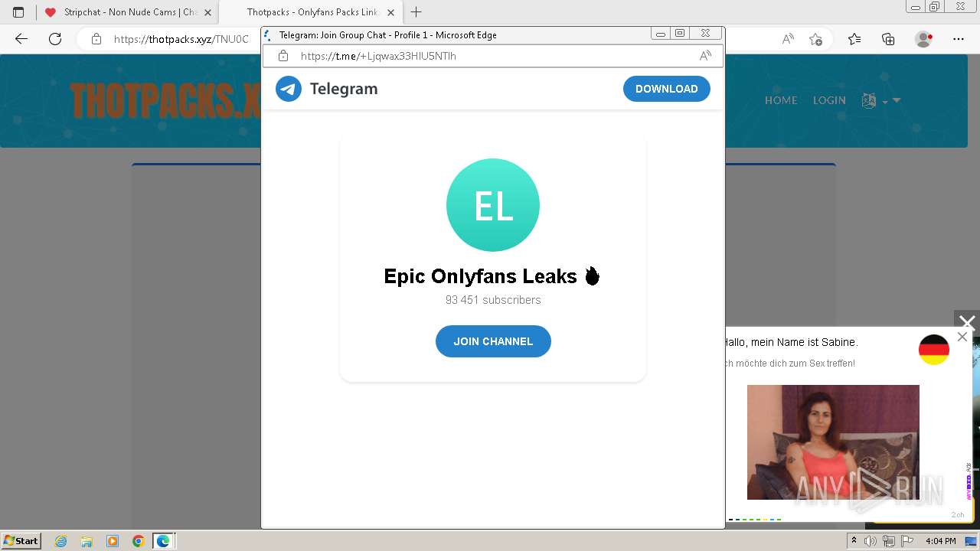The height and width of the screenshot is (551, 980).
Task: Open the Edge tab actions menu
Action: pos(18,12)
